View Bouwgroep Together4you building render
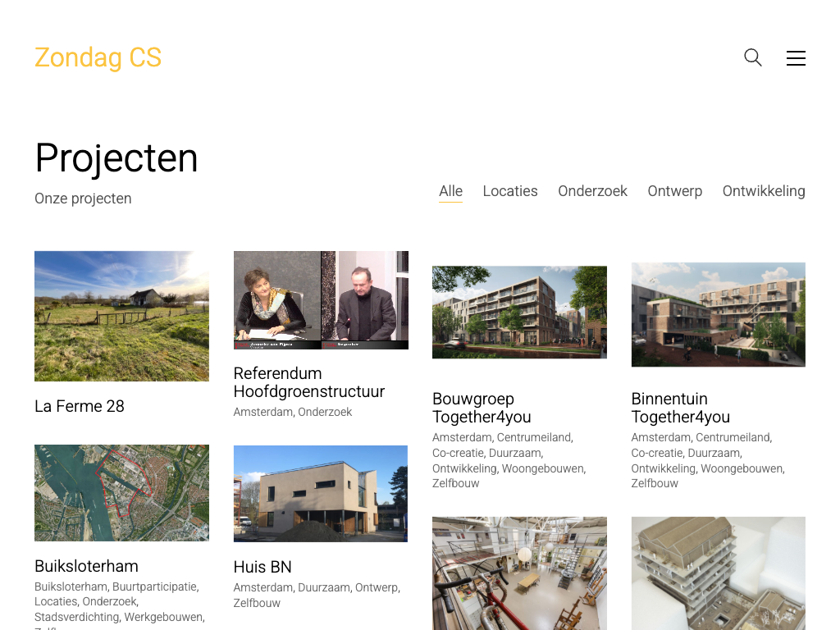Viewport: 840px width, 630px height. pos(519,312)
